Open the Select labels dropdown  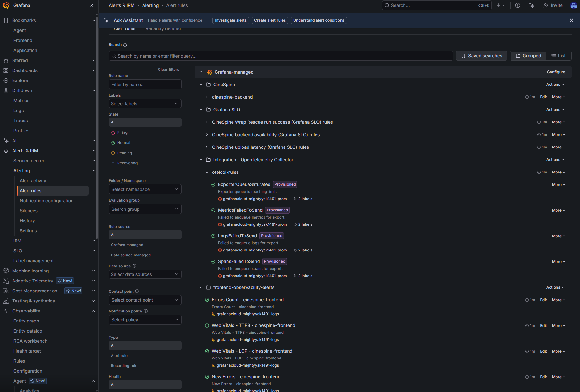[x=145, y=104]
